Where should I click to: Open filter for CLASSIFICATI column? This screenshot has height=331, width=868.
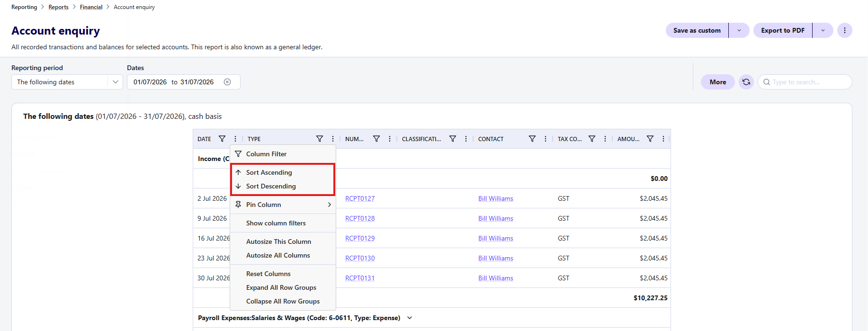453,139
